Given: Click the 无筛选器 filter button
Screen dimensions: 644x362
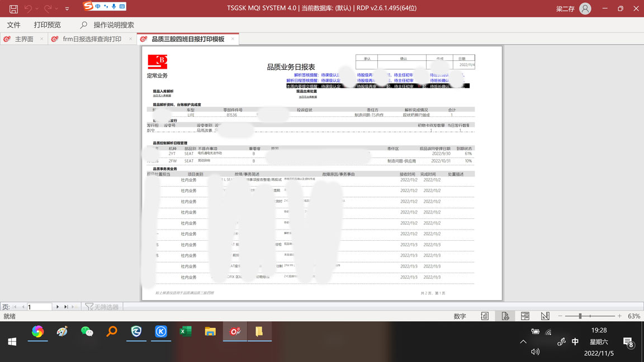Looking at the screenshot, I should [102, 307].
